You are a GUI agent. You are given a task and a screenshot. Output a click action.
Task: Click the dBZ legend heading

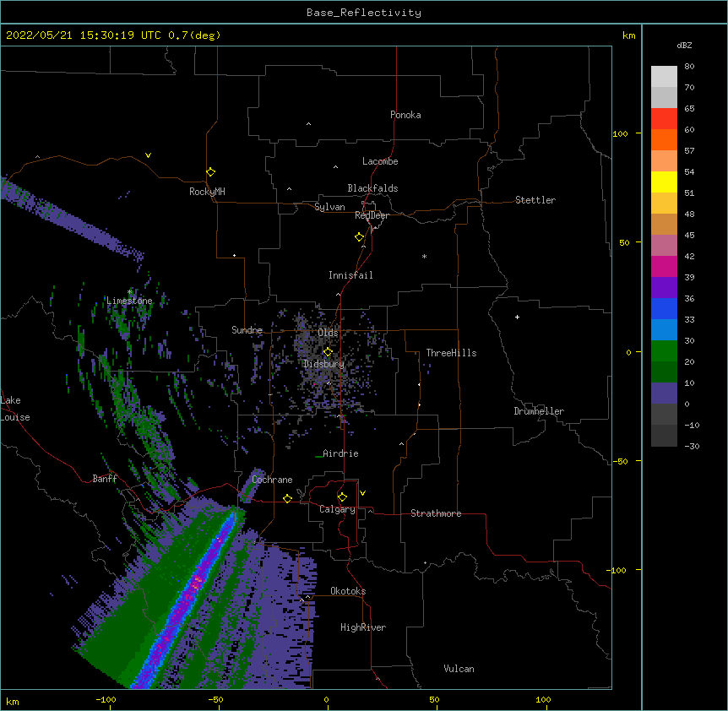click(x=684, y=45)
